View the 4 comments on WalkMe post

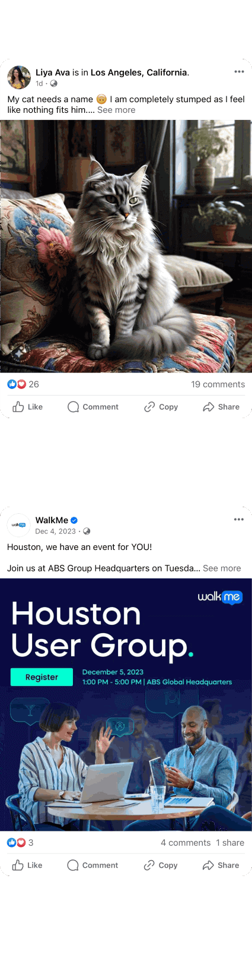pyautogui.click(x=186, y=843)
